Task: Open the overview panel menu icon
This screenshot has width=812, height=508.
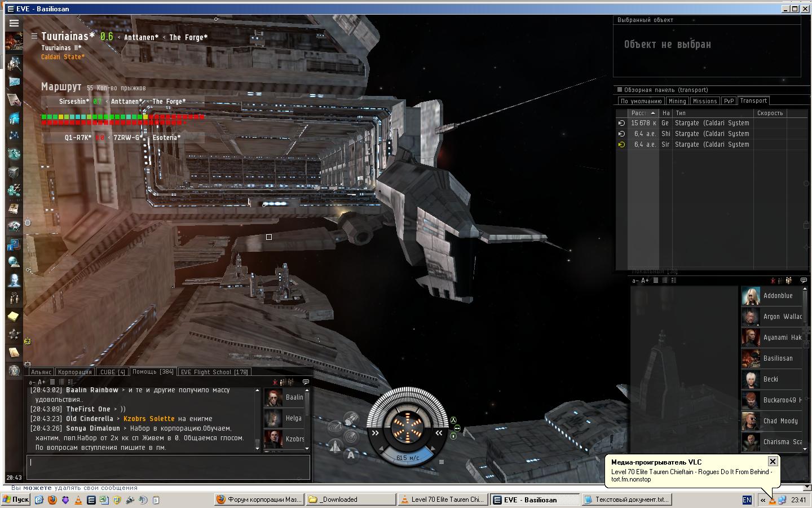Action: [x=620, y=90]
